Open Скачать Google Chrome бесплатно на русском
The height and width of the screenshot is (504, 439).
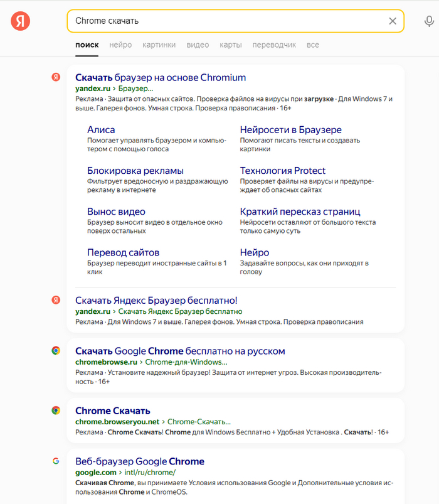180,351
